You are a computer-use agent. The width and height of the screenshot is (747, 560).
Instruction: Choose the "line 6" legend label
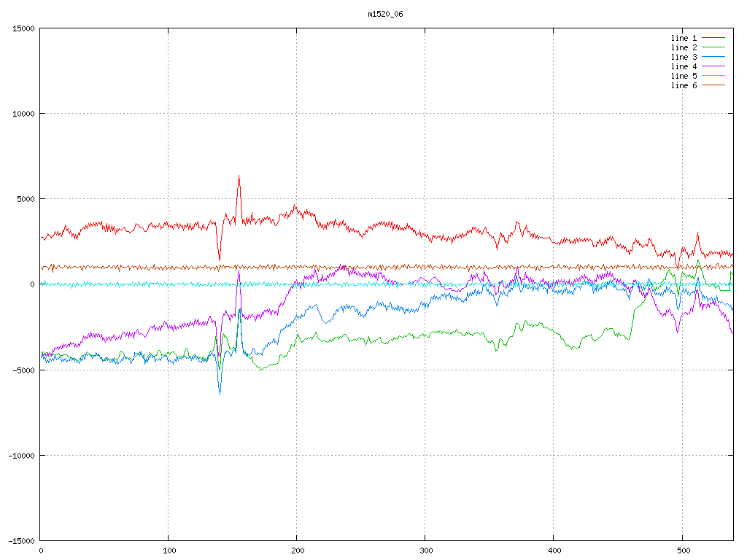pos(684,85)
